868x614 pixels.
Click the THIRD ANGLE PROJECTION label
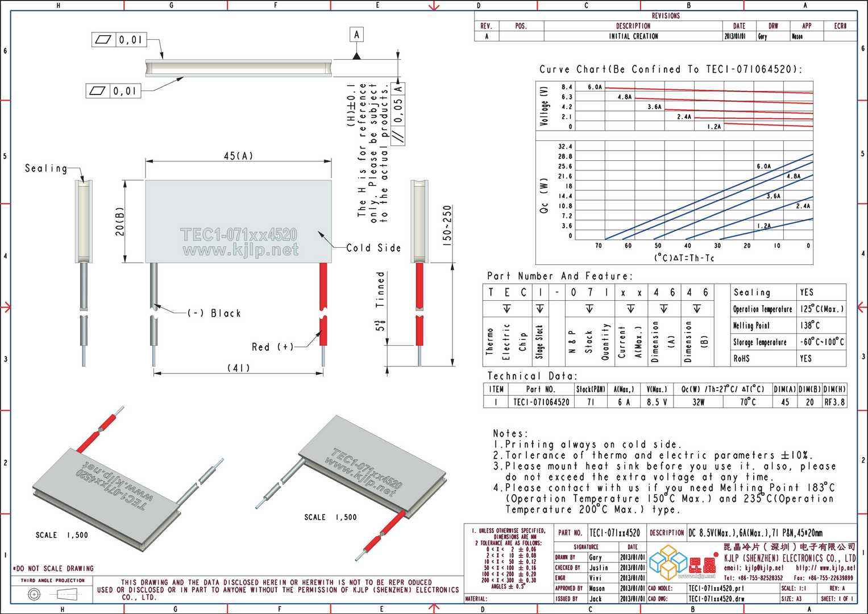[53, 580]
